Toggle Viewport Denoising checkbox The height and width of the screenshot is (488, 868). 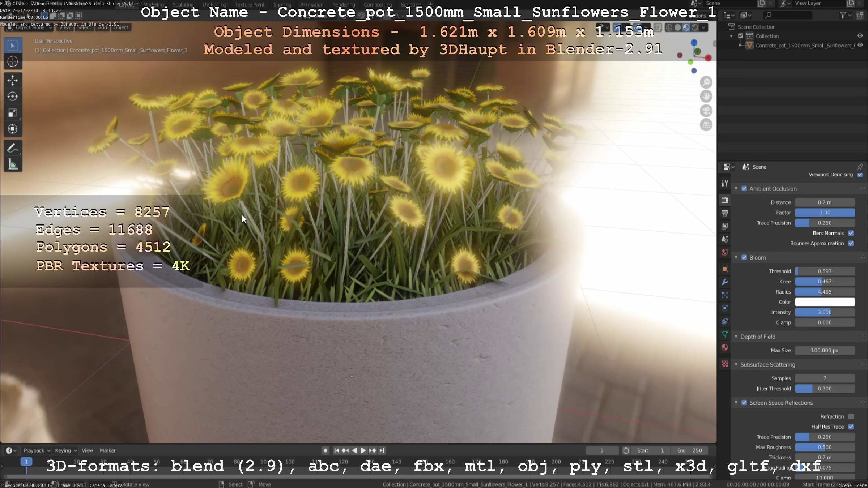[860, 175]
